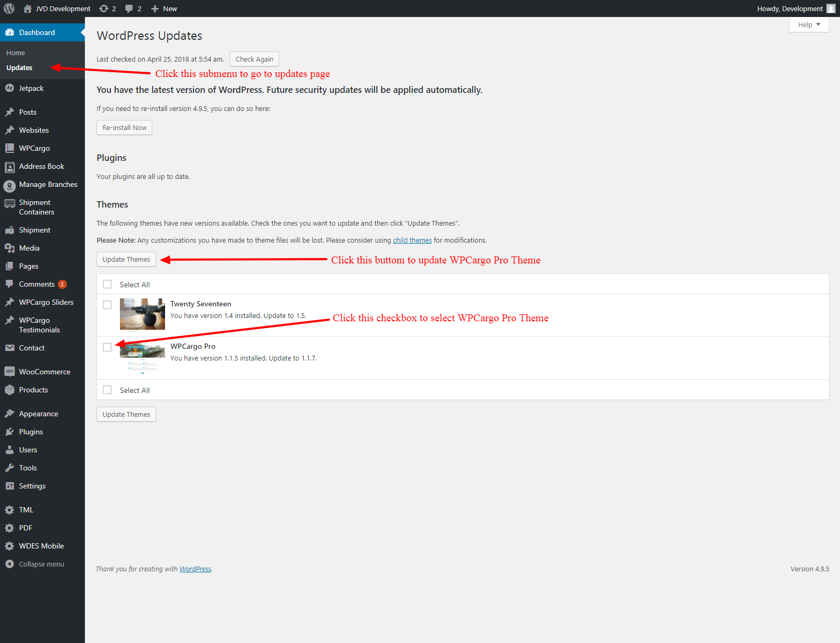Check the bottom Select All checkbox

(107, 390)
